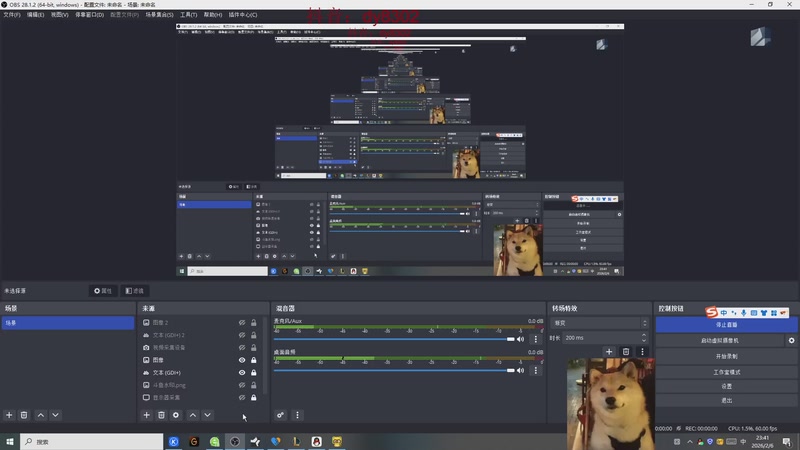Move the scene down in Scenes panel
The width and height of the screenshot is (800, 450).
pyautogui.click(x=55, y=415)
